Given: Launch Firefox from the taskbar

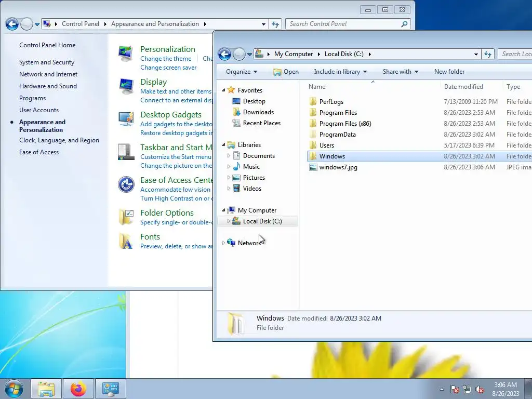Looking at the screenshot, I should [78, 389].
